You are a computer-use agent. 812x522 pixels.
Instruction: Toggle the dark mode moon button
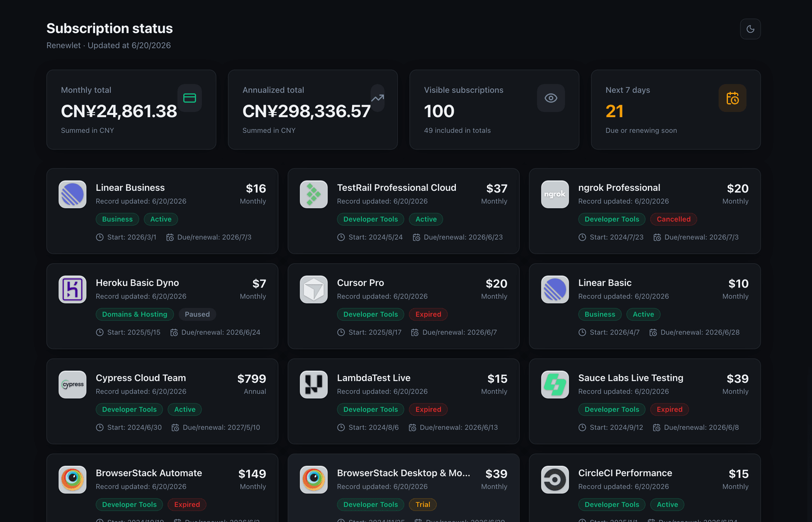pos(751,29)
